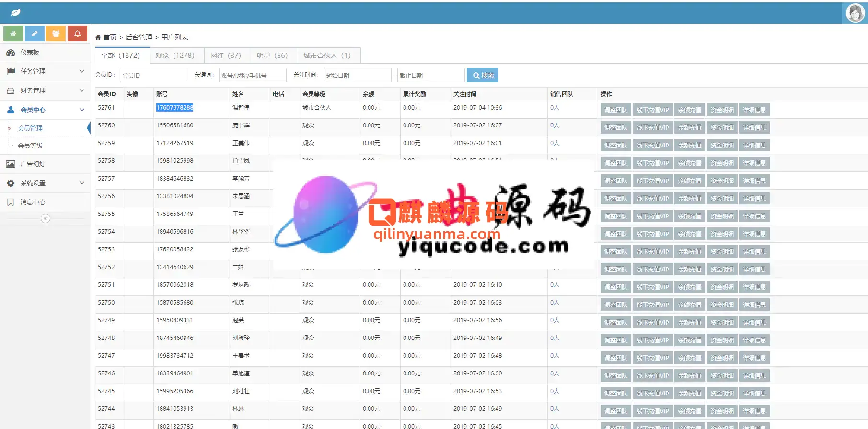Click the green home shortcut button

pyautogui.click(x=13, y=34)
